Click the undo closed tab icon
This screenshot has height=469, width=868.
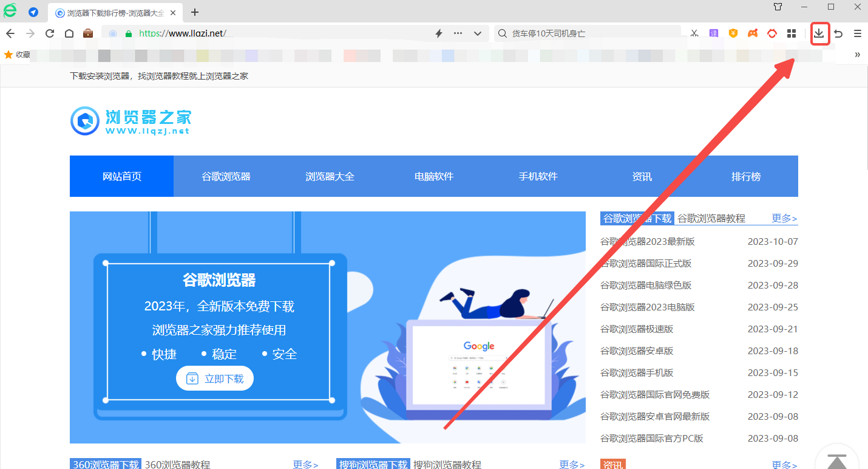(x=838, y=33)
